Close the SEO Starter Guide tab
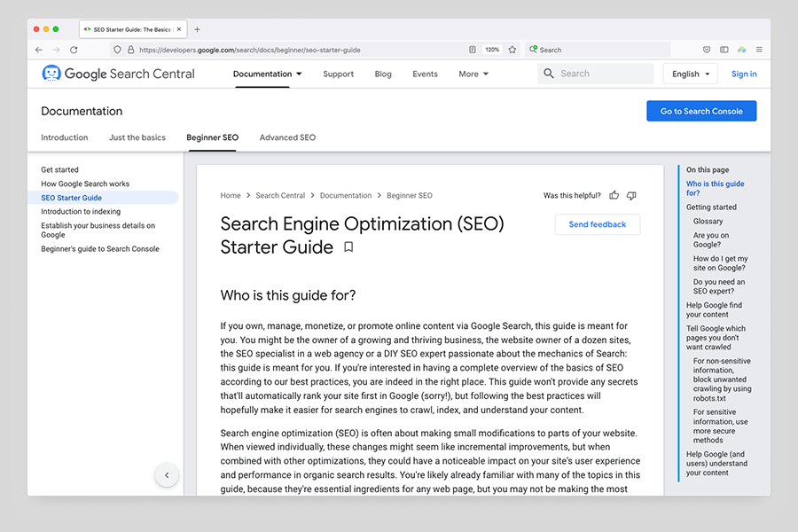The height and width of the screenshot is (532, 798). click(x=179, y=29)
